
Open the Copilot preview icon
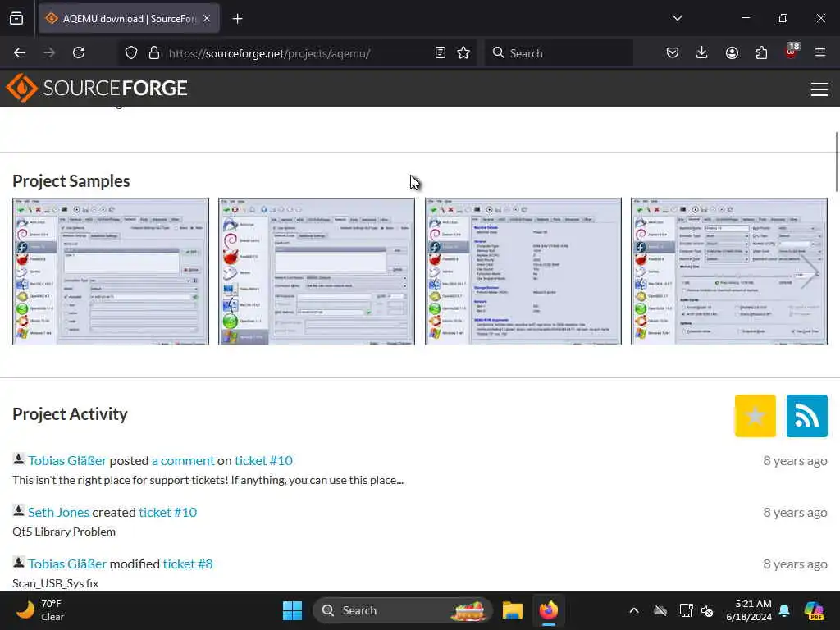814,610
